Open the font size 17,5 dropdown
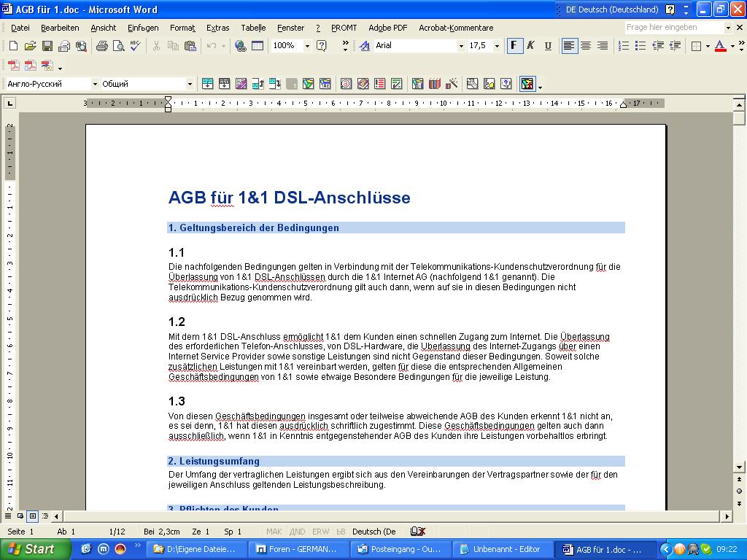Image resolution: width=747 pixels, height=560 pixels. tap(497, 46)
